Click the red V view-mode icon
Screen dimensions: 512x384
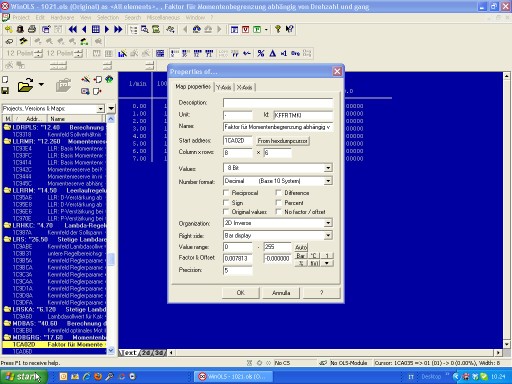pos(246,29)
